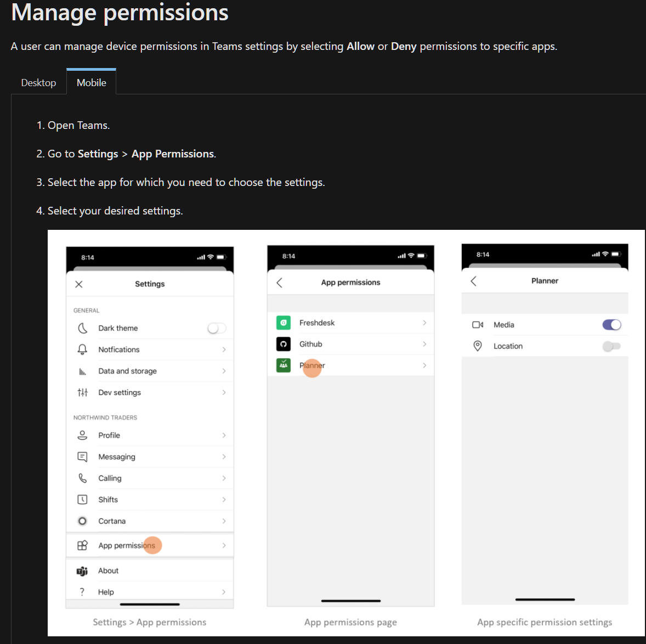Select the Mobile tab

[x=92, y=82]
